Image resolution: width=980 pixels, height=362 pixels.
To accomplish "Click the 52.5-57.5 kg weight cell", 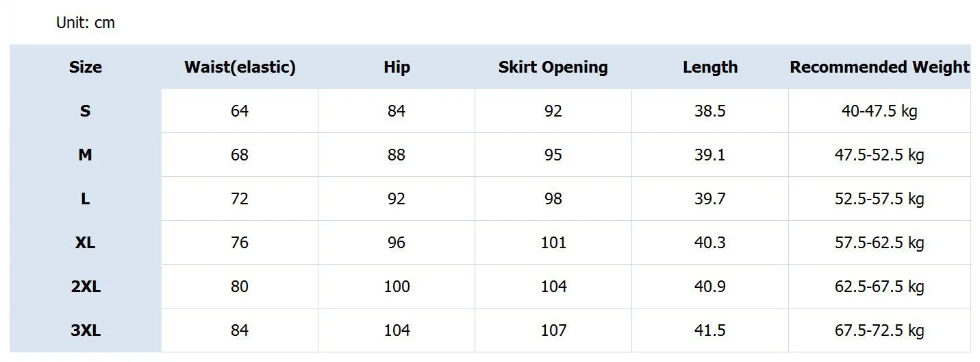I will pos(879,199).
